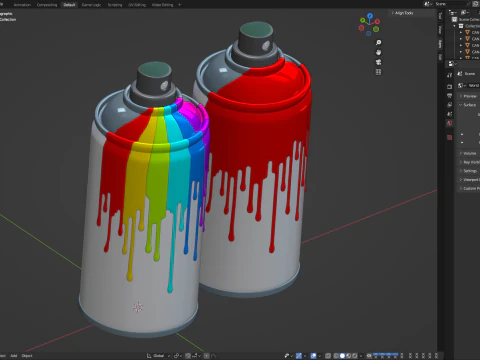Click the add workspace plus icon
This screenshot has width=480, height=360.
coord(179,5)
